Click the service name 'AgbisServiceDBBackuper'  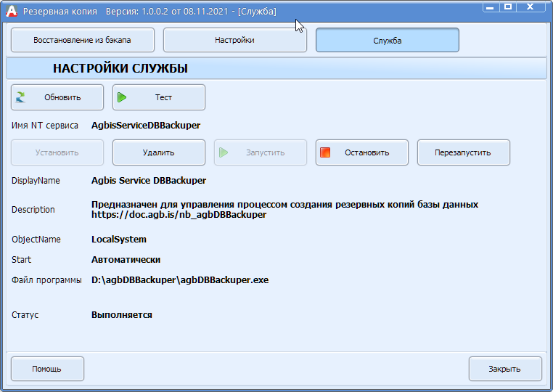coord(146,126)
